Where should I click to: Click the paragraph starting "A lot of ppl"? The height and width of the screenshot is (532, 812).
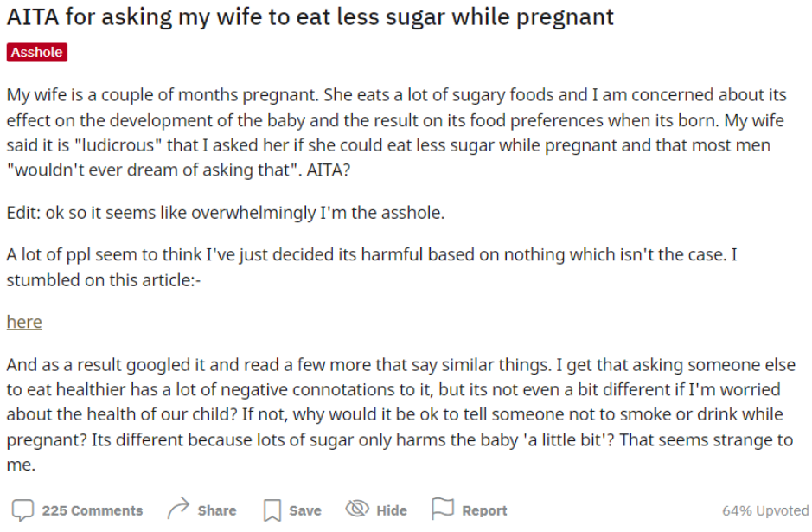[x=371, y=267]
